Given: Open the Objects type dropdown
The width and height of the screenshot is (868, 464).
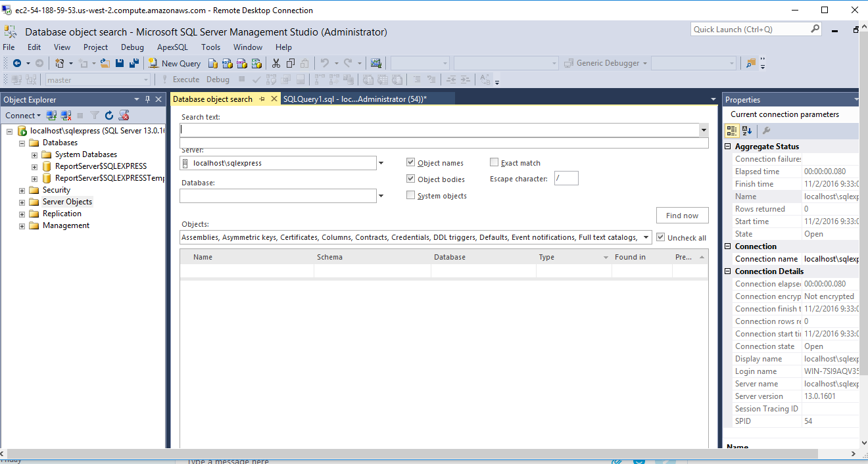Looking at the screenshot, I should coord(646,237).
